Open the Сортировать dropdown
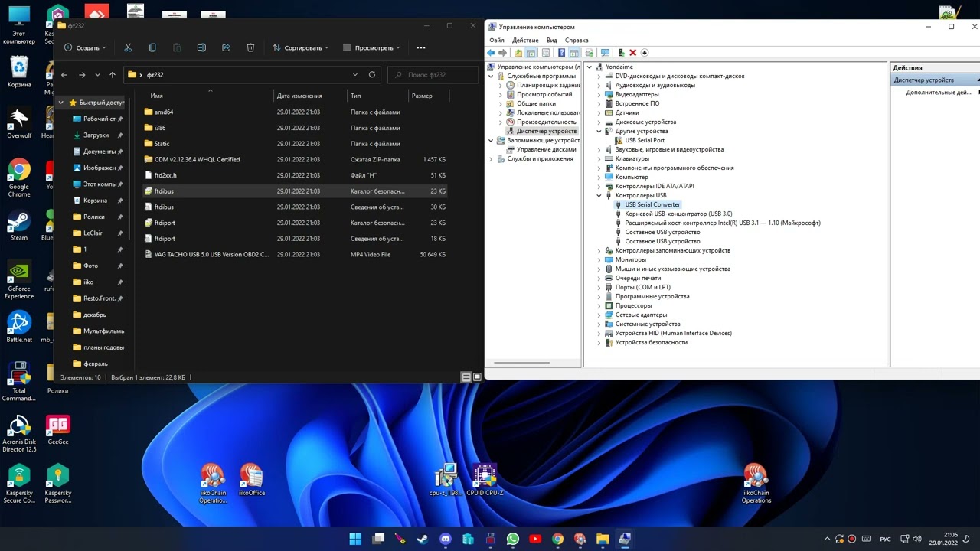 coord(300,47)
